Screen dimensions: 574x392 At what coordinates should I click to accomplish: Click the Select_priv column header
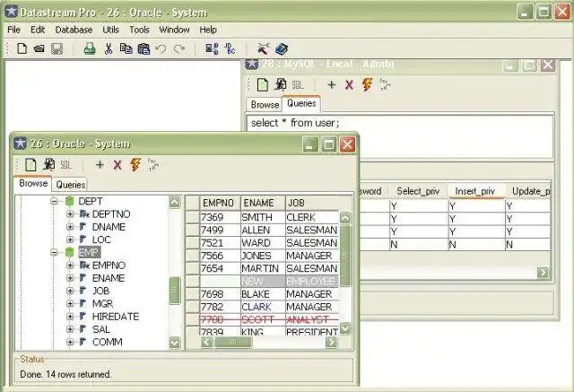[x=418, y=191]
